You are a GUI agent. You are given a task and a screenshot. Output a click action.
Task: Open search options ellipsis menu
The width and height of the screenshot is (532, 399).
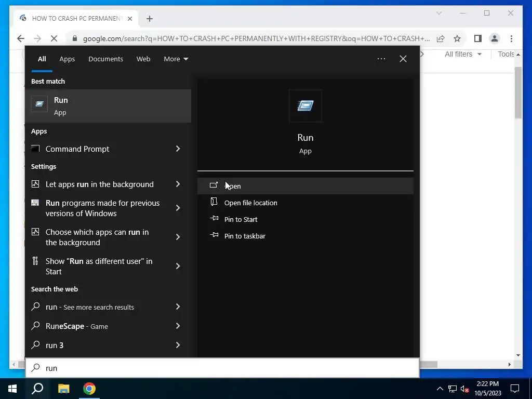pyautogui.click(x=381, y=59)
